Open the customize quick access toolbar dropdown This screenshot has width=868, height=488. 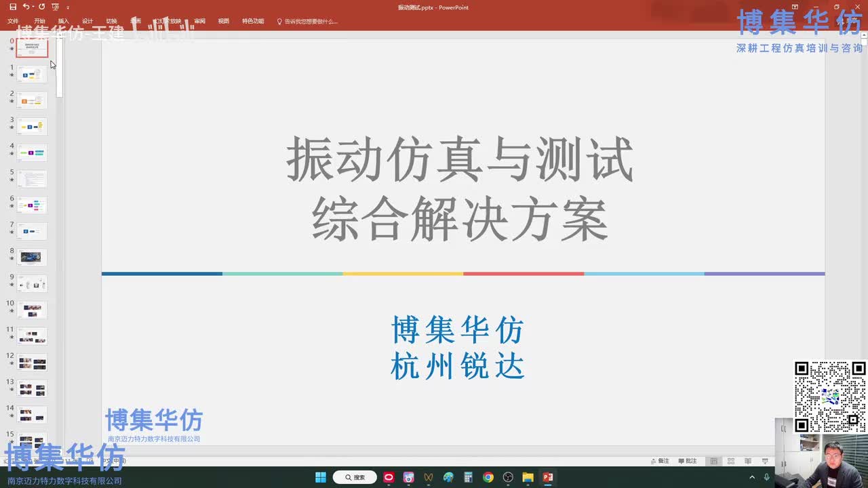[68, 7]
